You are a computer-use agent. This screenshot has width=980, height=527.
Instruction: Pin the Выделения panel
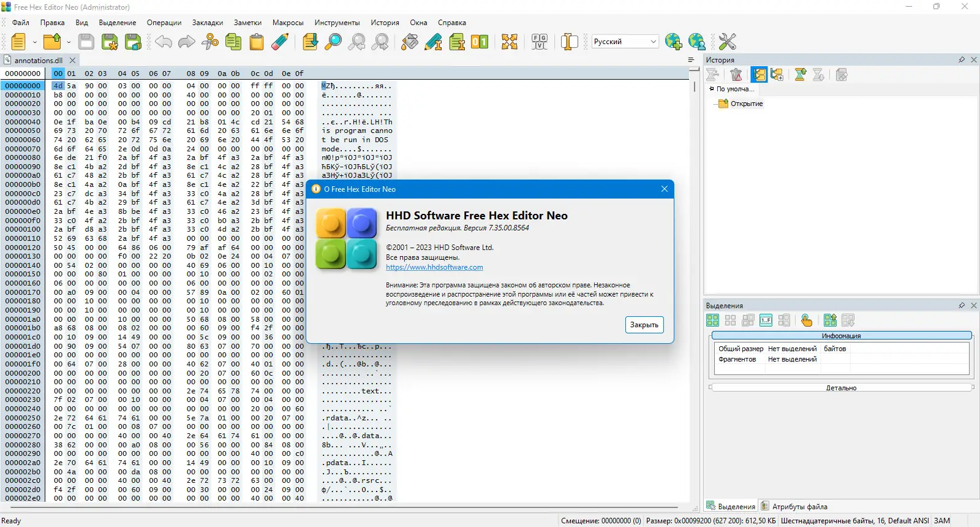pyautogui.click(x=962, y=305)
